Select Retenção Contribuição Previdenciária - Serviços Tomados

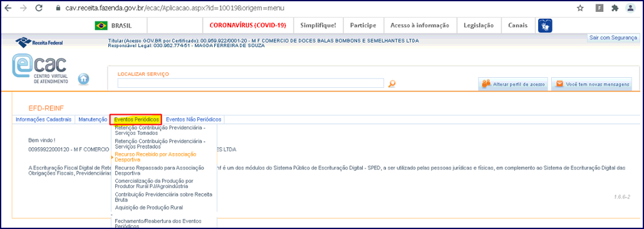(x=160, y=130)
